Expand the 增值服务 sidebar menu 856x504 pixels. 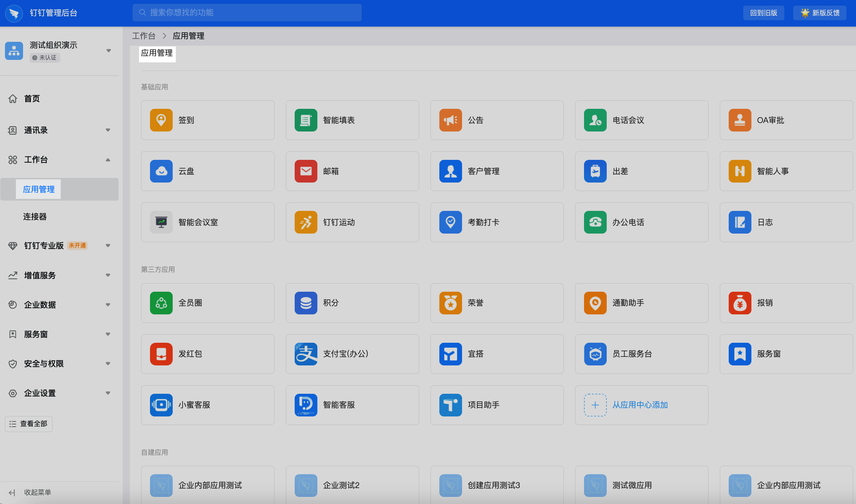click(108, 275)
